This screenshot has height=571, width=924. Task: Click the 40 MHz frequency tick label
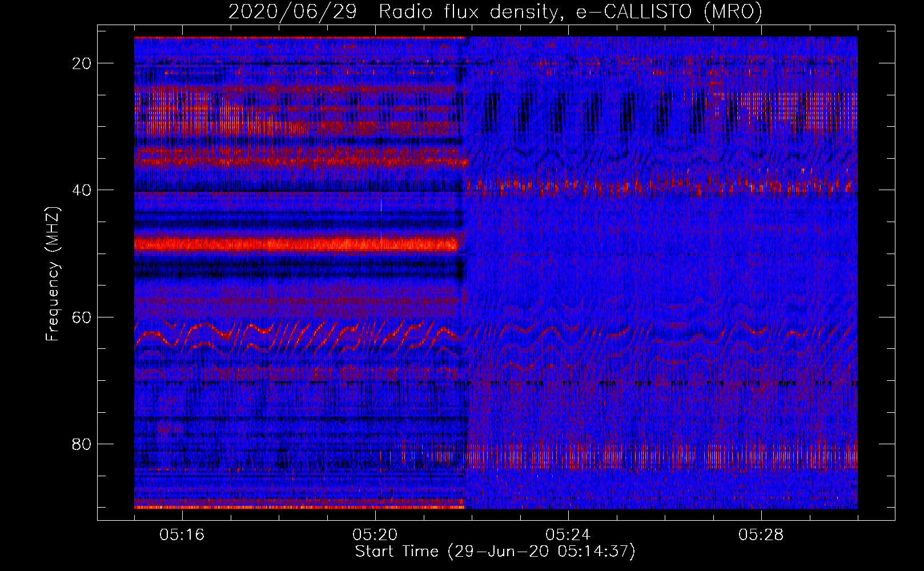(x=82, y=190)
